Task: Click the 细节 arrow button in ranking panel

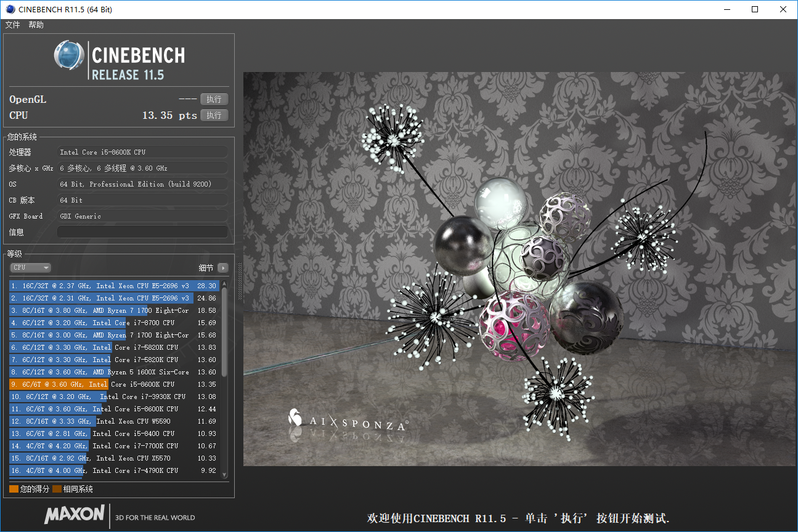Action: [x=223, y=268]
